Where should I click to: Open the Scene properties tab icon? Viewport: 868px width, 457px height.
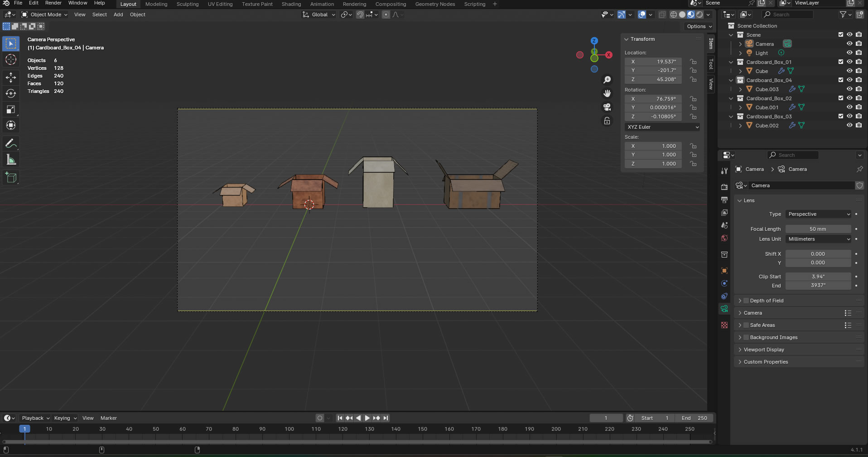[x=724, y=225]
